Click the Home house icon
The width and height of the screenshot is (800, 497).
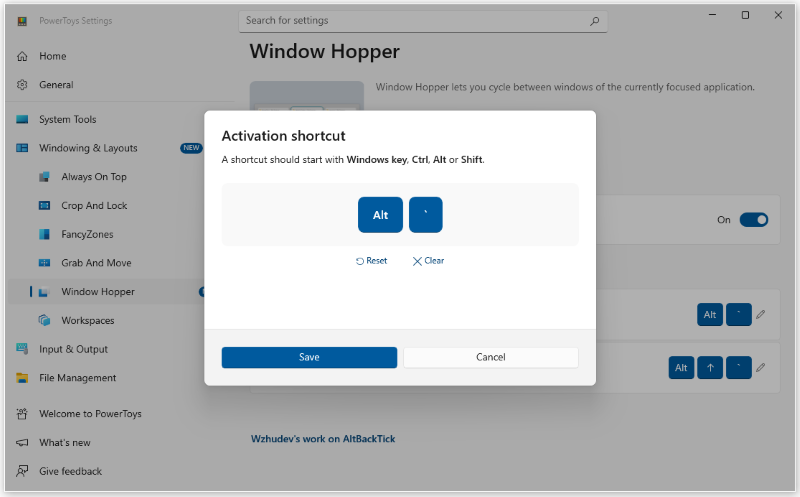[22, 56]
